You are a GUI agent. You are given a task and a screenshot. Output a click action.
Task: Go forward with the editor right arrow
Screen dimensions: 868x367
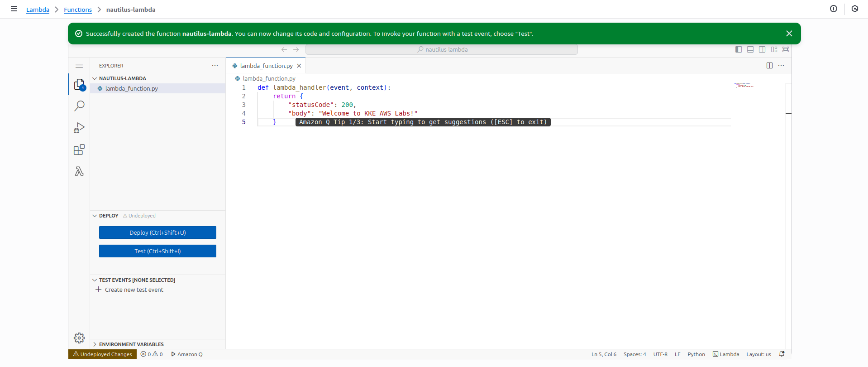pyautogui.click(x=296, y=49)
